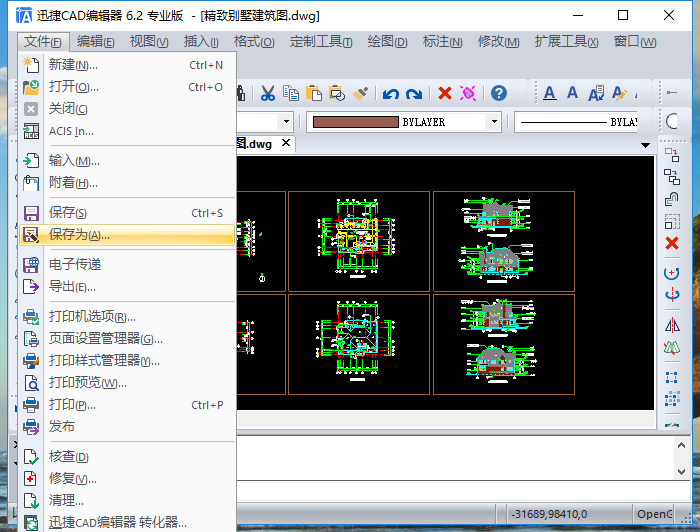Viewport: 700px width, 532px height.
Task: Open the 格式(O) menu
Action: [x=254, y=42]
